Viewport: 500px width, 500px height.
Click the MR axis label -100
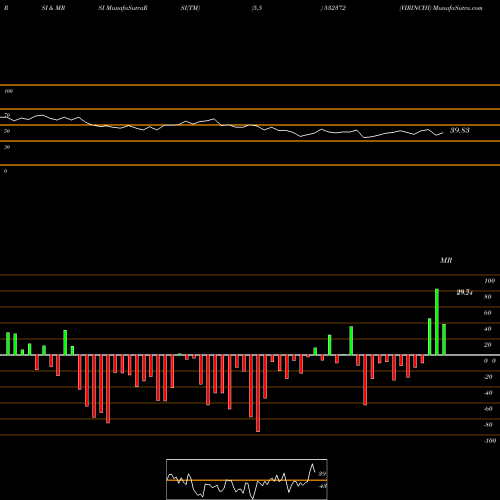click(490, 441)
